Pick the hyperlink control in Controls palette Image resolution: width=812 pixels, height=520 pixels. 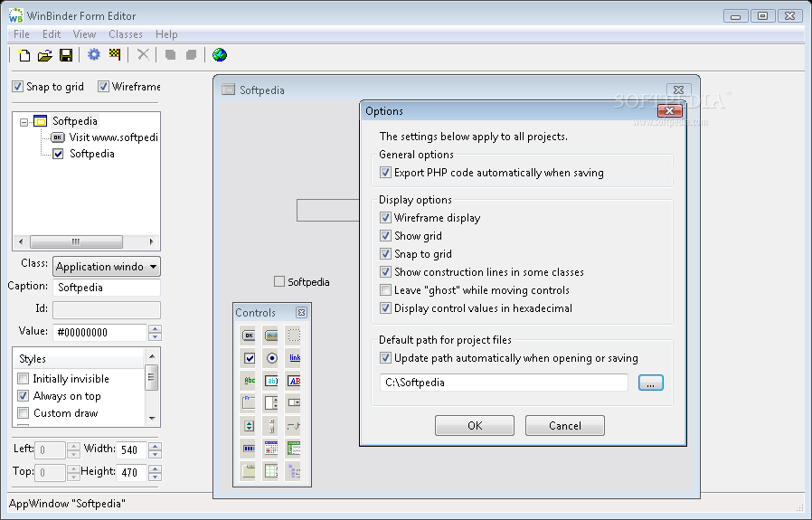point(294,358)
